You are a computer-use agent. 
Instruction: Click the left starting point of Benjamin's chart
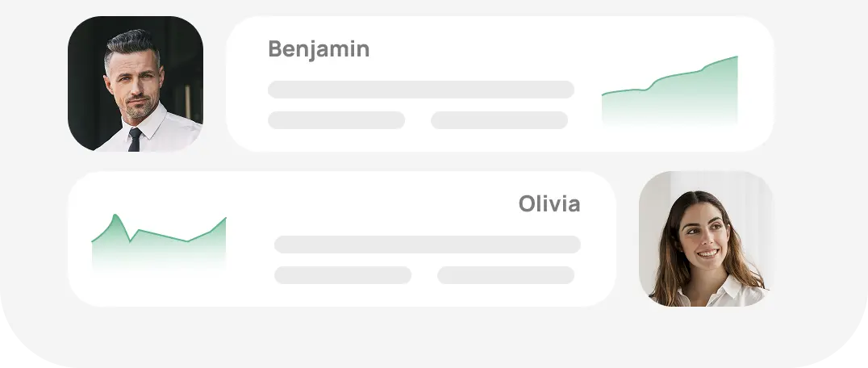(x=603, y=96)
